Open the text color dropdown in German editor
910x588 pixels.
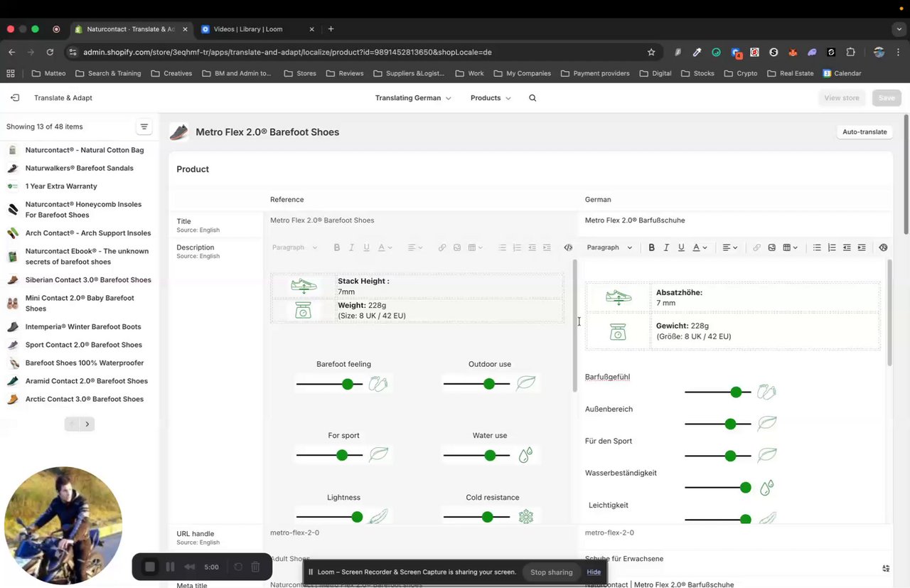click(x=700, y=247)
